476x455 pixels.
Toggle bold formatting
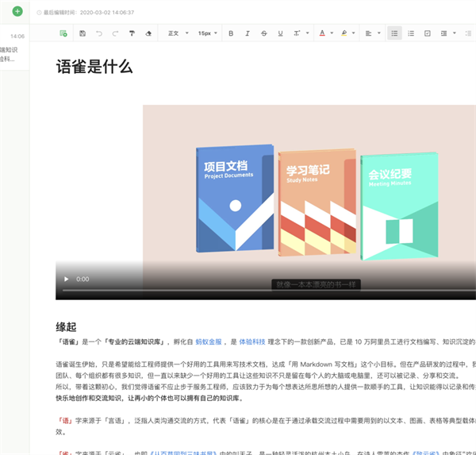coord(231,33)
